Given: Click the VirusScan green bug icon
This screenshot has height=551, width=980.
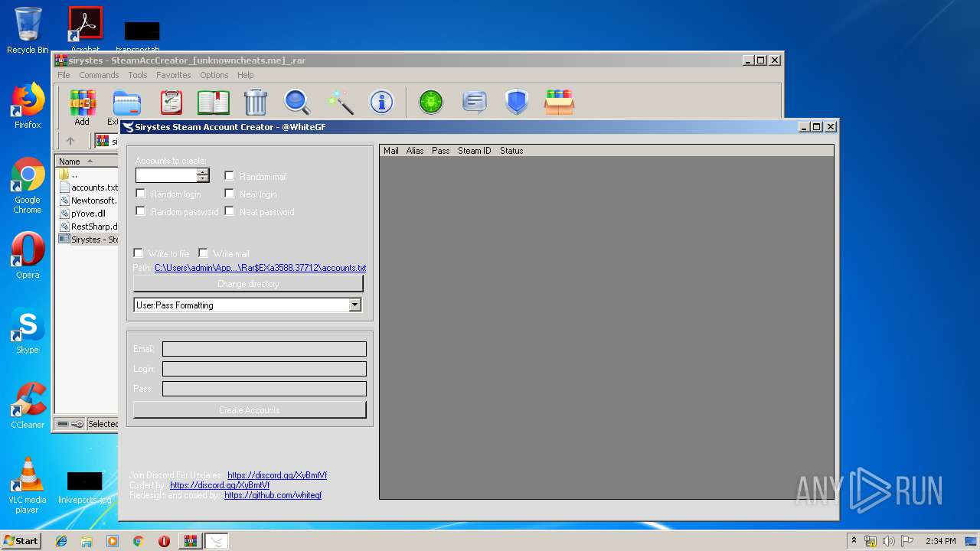Looking at the screenshot, I should pos(431,102).
